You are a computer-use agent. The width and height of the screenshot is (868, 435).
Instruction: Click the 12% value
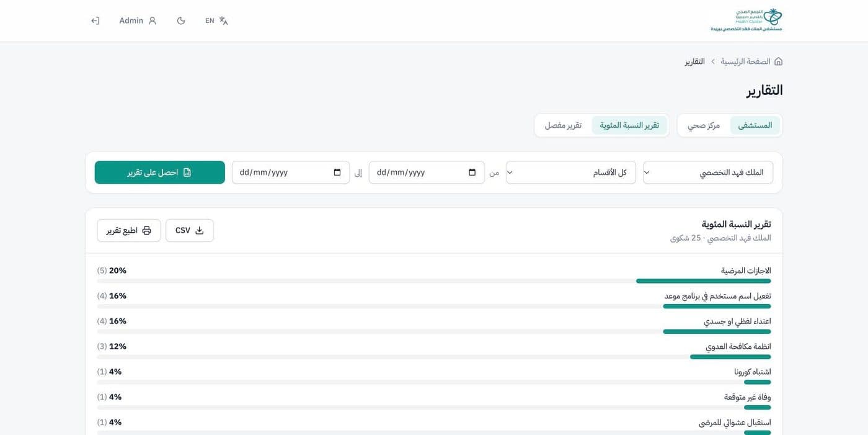coord(118,346)
